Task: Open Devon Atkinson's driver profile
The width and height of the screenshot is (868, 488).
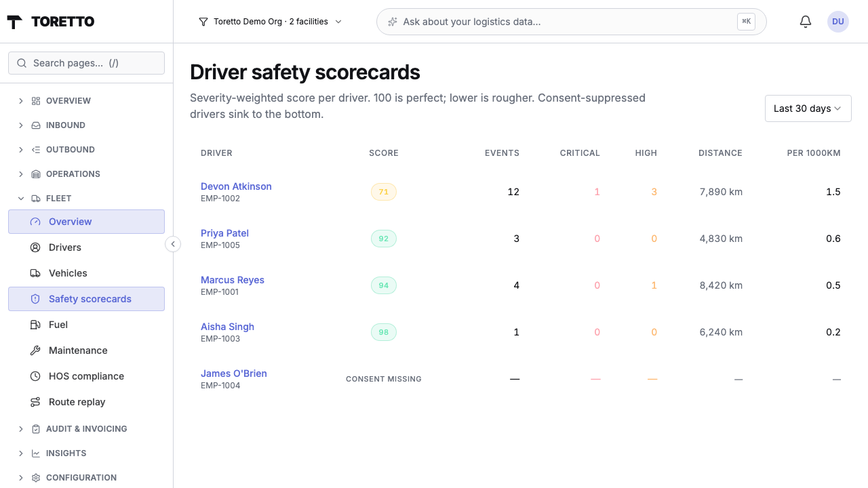Action: (x=236, y=186)
